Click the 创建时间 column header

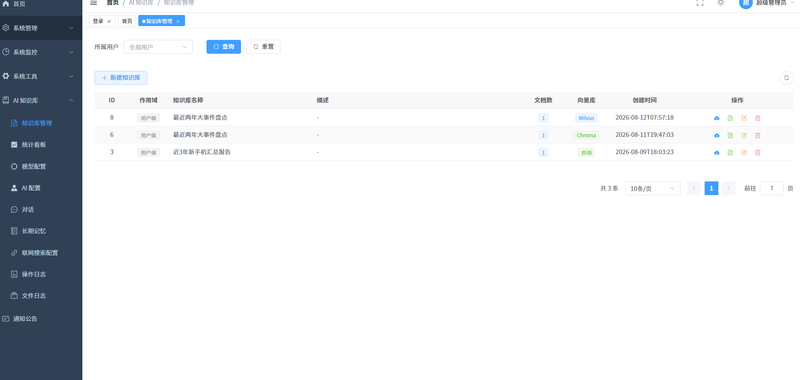point(645,100)
